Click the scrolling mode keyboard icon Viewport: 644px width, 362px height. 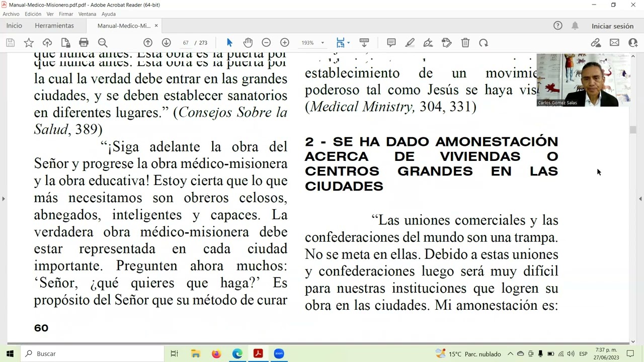364,43
